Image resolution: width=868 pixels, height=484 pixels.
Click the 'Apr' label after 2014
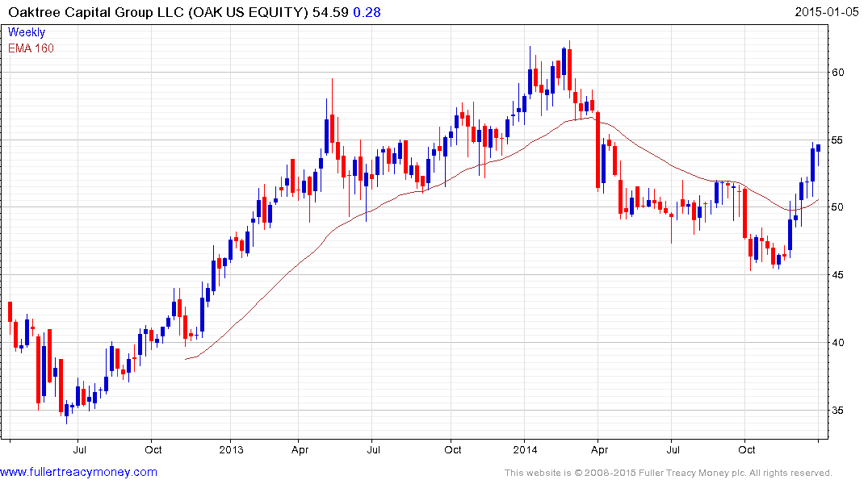pyautogui.click(x=599, y=449)
